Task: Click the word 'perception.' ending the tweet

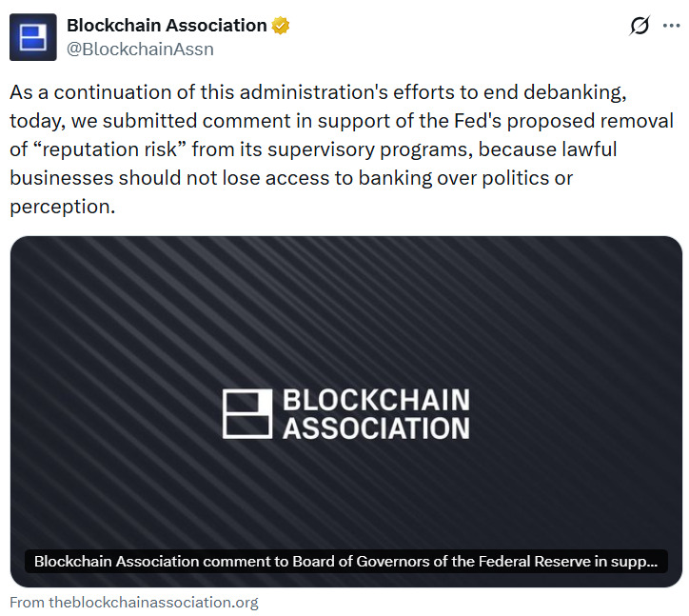Action: (62, 207)
